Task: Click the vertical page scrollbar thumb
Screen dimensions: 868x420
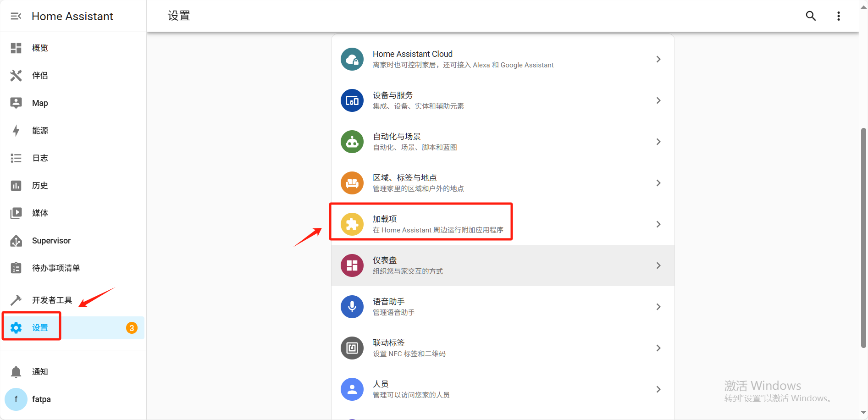Action: coord(863,238)
